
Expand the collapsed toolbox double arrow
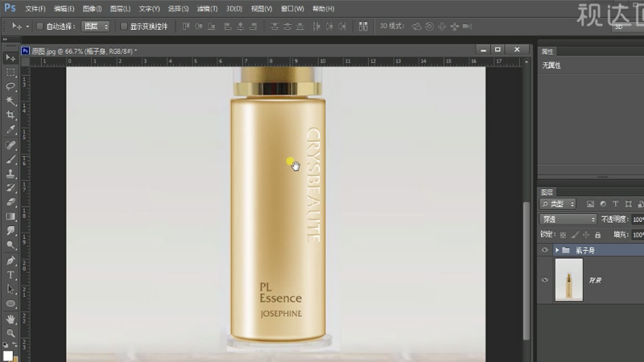[5, 39]
